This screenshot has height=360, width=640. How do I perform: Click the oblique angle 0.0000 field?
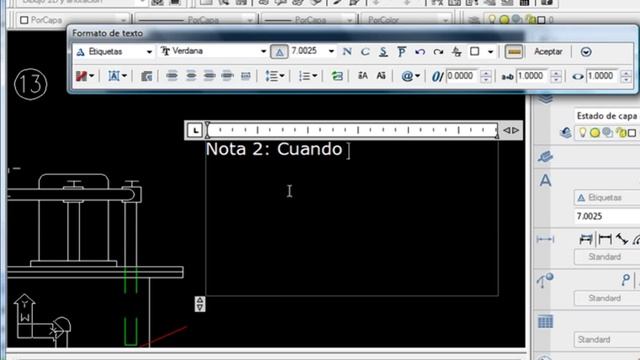pyautogui.click(x=463, y=76)
